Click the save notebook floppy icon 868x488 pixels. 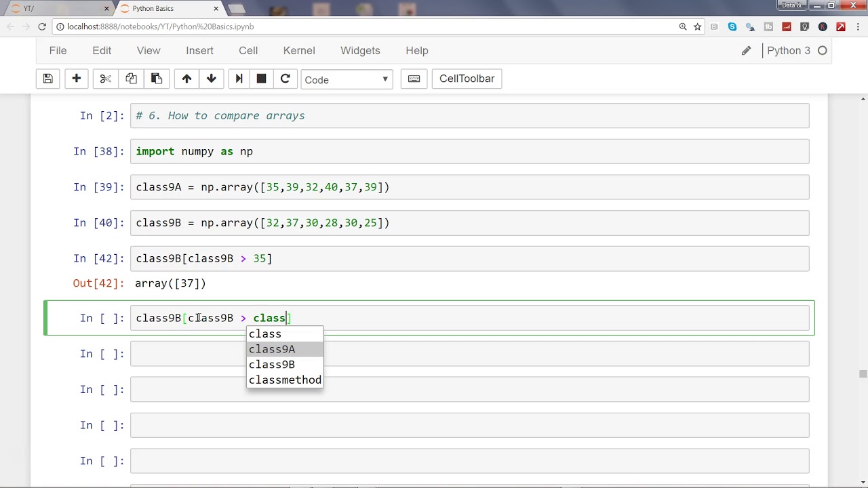47,79
